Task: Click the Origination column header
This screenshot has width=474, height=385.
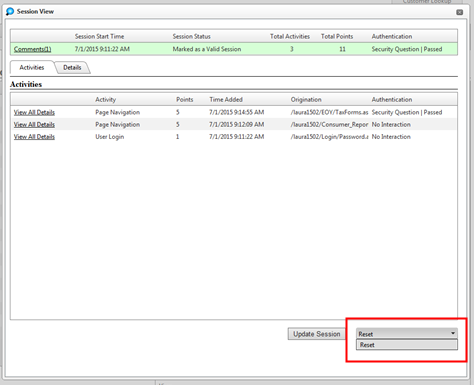Action: tap(306, 99)
